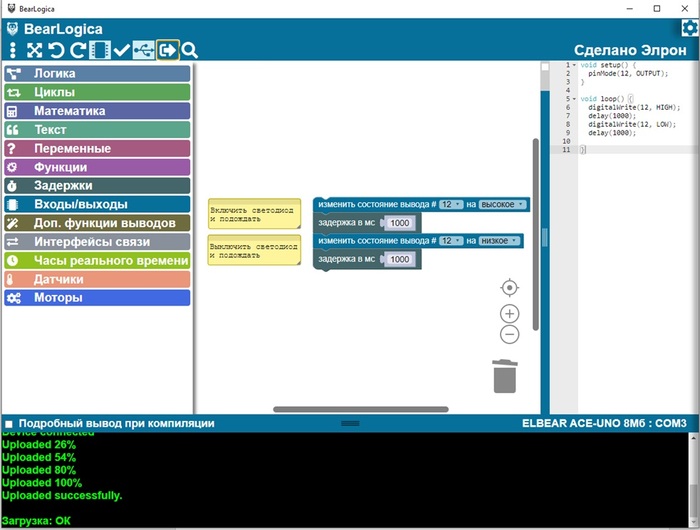Click the USB connection icon

click(x=143, y=50)
